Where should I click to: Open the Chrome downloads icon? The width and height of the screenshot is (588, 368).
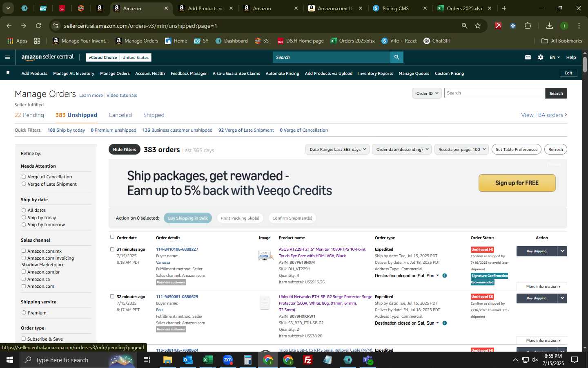(550, 26)
